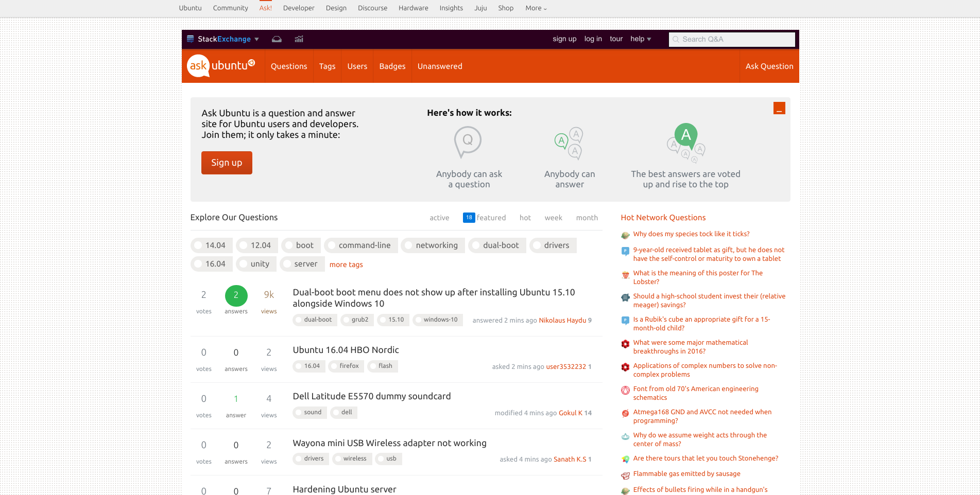Click site icon beside 'Rubik's cube' question

point(625,321)
